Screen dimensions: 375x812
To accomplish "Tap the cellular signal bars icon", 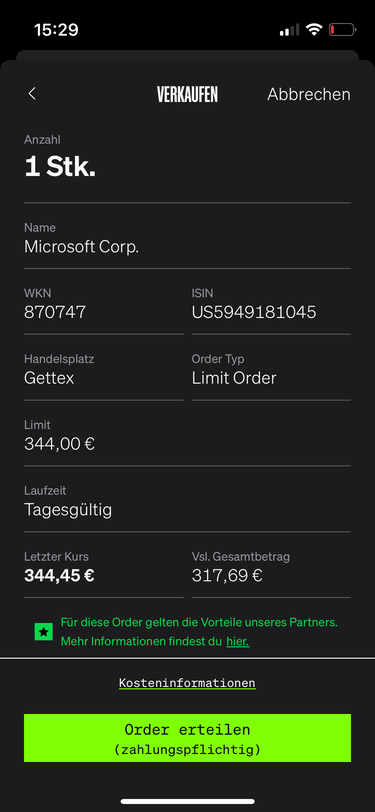I will pos(290,30).
